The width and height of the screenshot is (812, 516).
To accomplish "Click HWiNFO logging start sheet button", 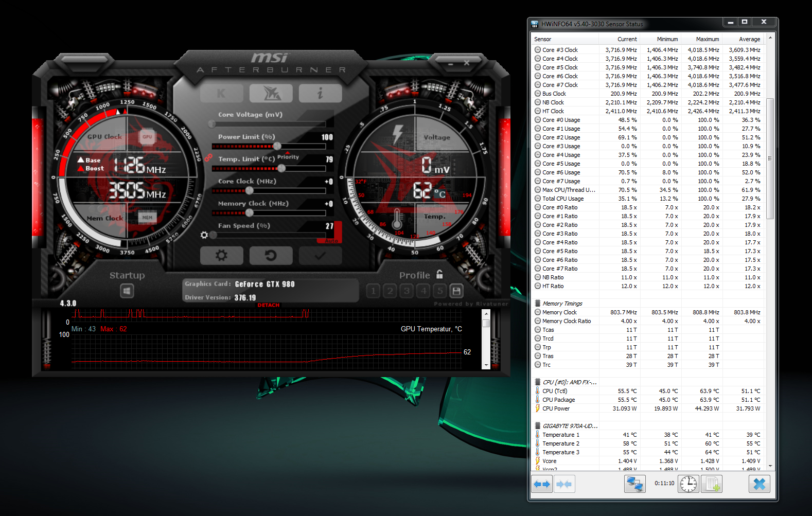I will click(x=712, y=484).
